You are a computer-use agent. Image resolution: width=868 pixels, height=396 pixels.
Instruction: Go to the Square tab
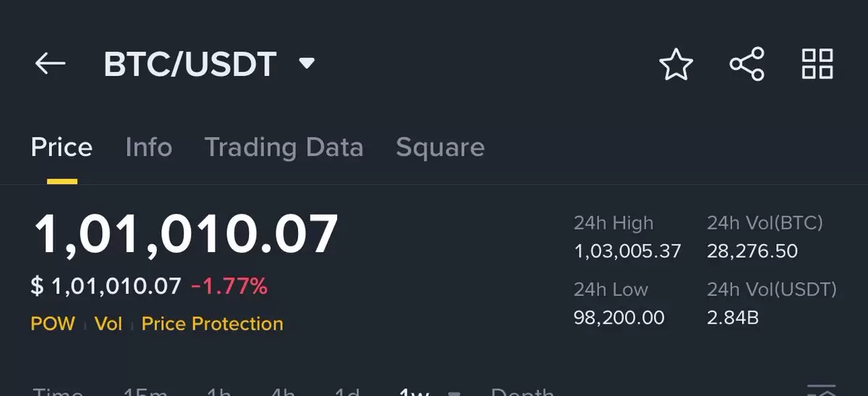tap(440, 147)
